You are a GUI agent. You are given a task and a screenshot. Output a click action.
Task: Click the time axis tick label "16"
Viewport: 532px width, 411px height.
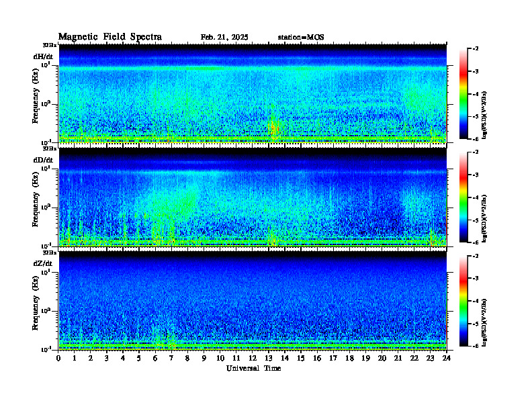tap(317, 358)
